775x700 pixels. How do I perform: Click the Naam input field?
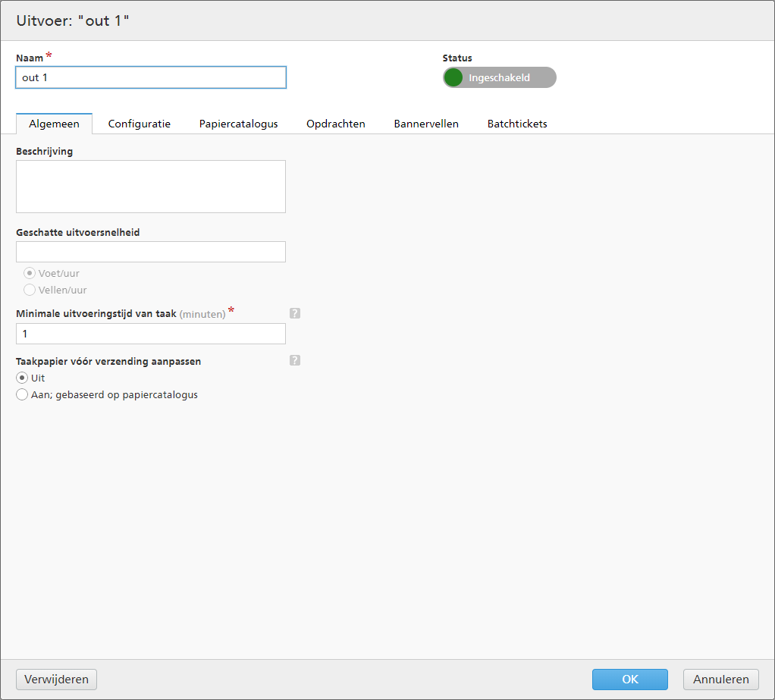pyautogui.click(x=151, y=77)
